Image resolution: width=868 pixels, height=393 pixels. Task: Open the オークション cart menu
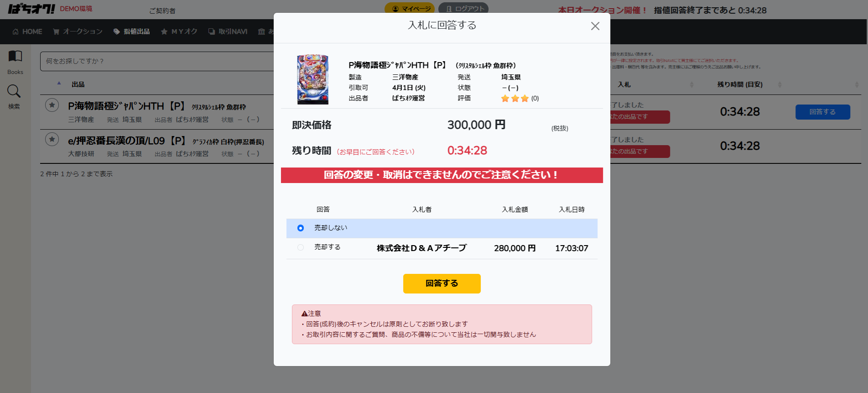(78, 31)
